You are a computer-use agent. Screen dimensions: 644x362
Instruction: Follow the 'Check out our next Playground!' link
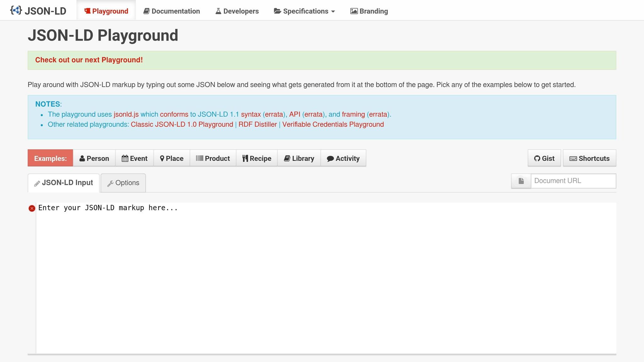[x=89, y=60]
